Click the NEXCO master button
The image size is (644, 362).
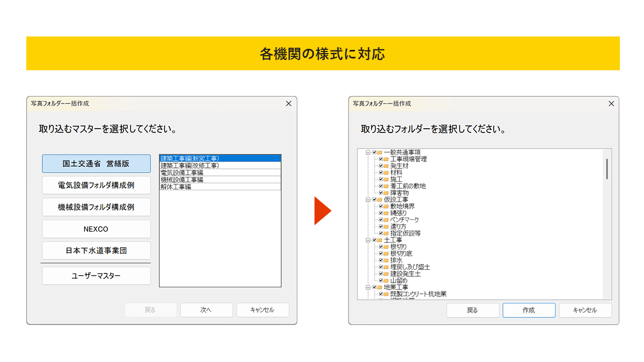(96, 229)
